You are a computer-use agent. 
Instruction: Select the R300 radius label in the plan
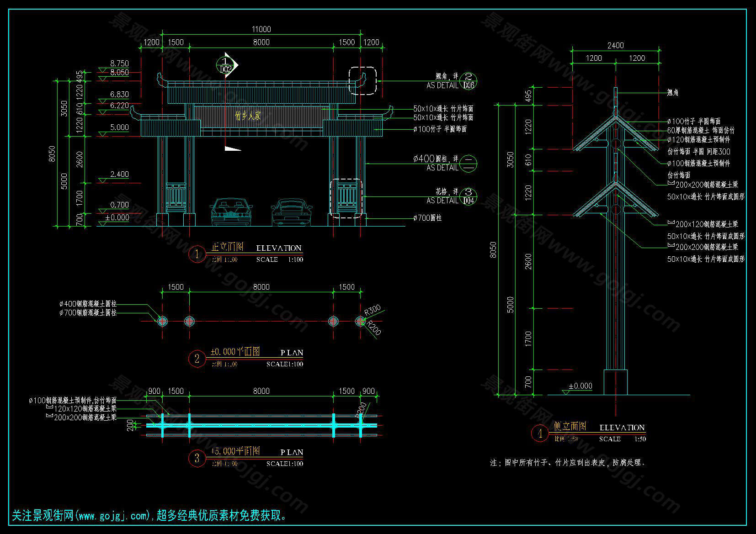point(373,310)
